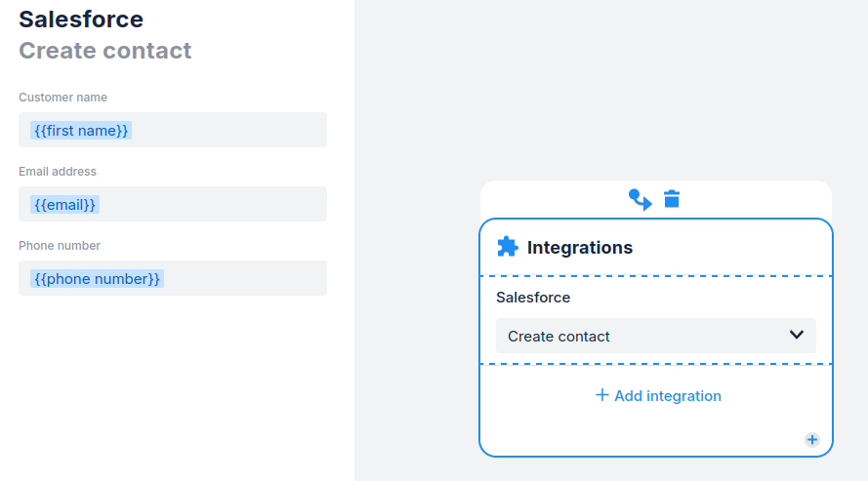
Task: Click the plus icon beside Add integration
Action: click(x=602, y=395)
